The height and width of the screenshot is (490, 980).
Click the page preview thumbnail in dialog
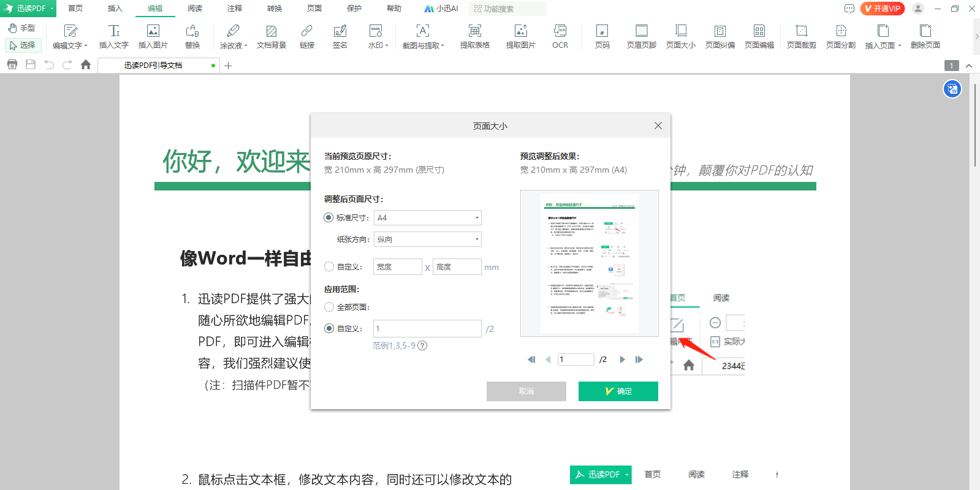point(590,263)
